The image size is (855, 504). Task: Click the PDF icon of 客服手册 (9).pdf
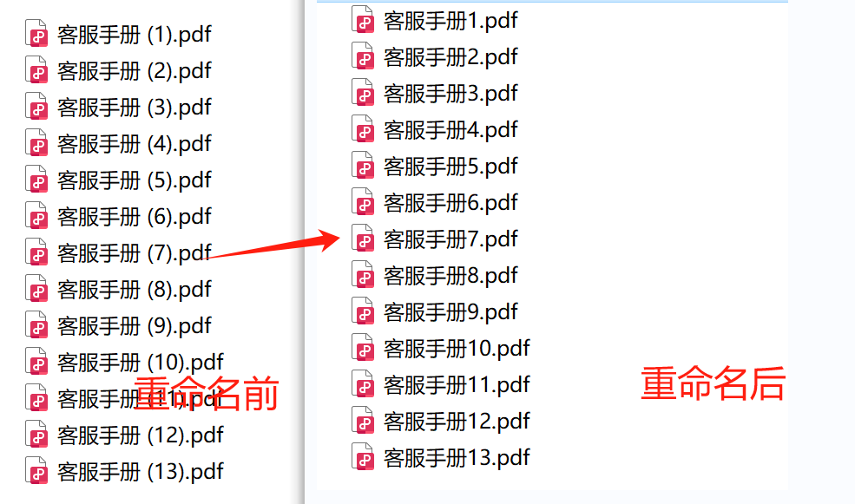(36, 325)
